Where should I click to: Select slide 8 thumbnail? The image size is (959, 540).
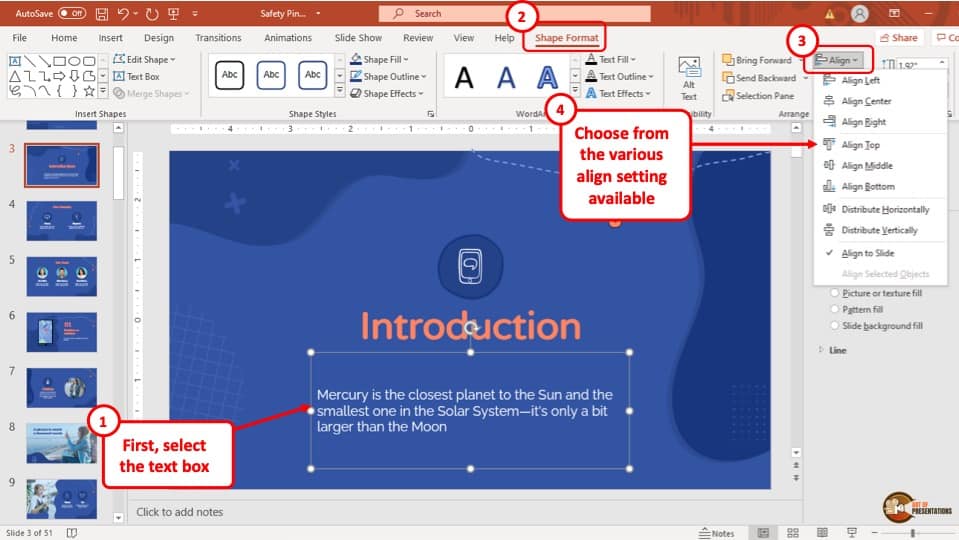(x=61, y=443)
